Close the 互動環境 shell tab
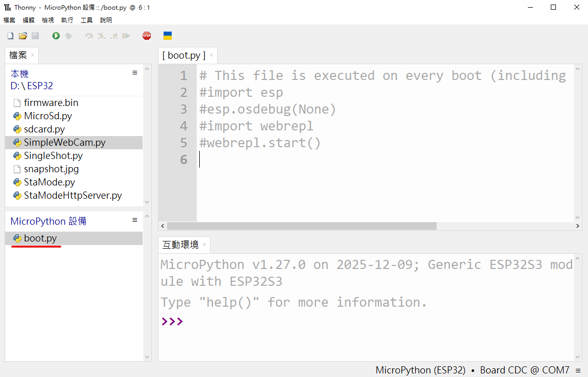 pos(204,245)
